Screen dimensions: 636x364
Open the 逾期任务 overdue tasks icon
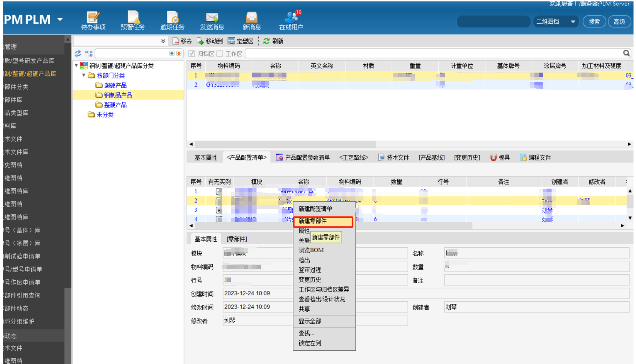172,20
